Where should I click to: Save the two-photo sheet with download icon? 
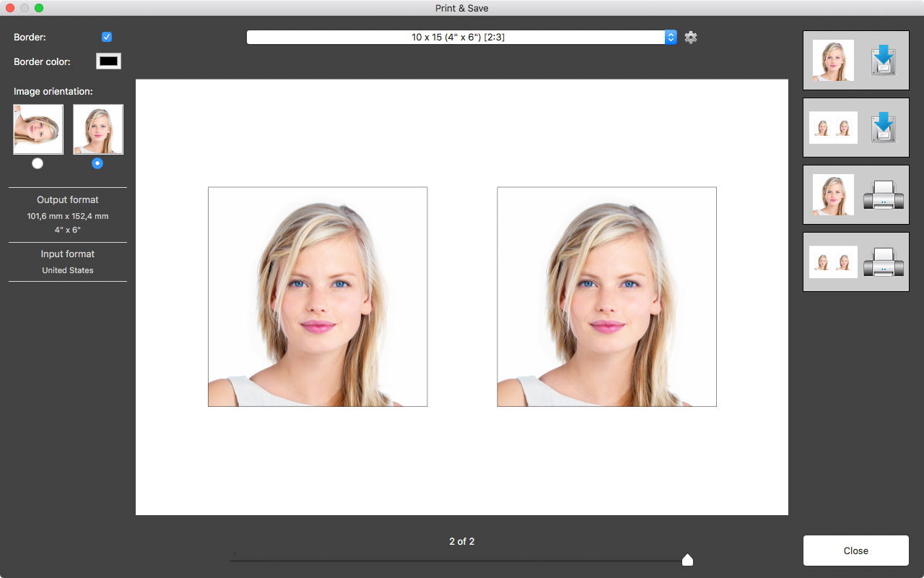tap(882, 127)
